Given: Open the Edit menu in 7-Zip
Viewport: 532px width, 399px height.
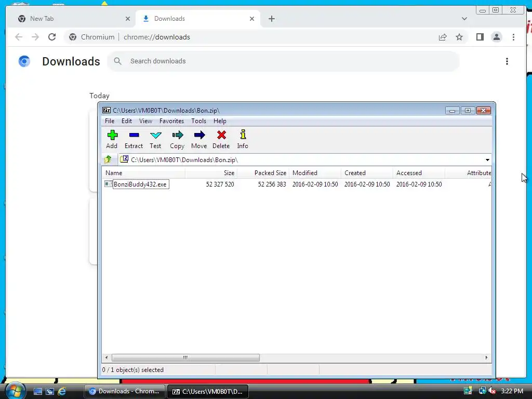Looking at the screenshot, I should (x=127, y=121).
